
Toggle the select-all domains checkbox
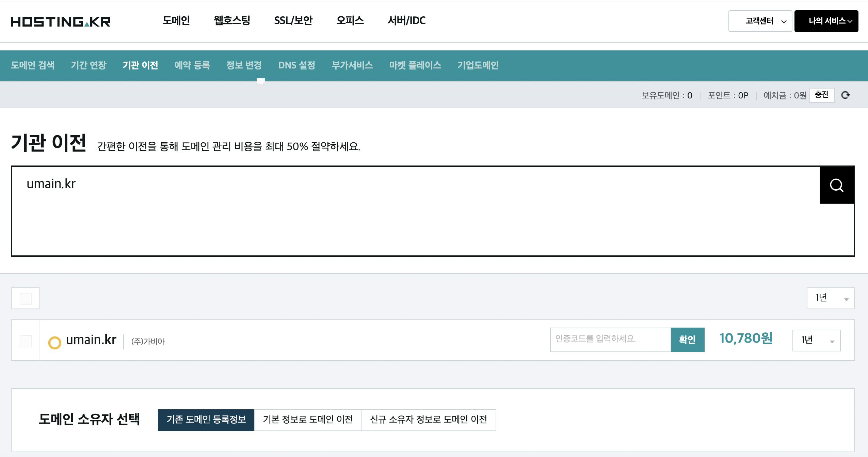[26, 299]
